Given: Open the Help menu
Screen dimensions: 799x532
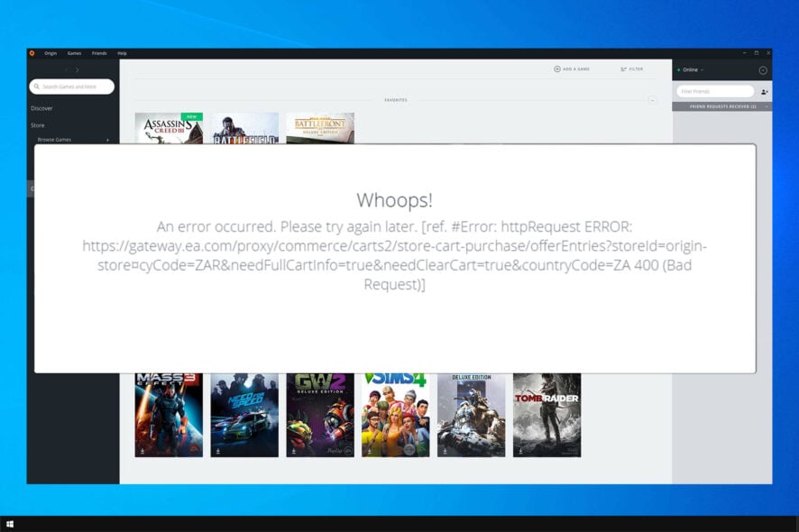Looking at the screenshot, I should pyautogui.click(x=123, y=53).
